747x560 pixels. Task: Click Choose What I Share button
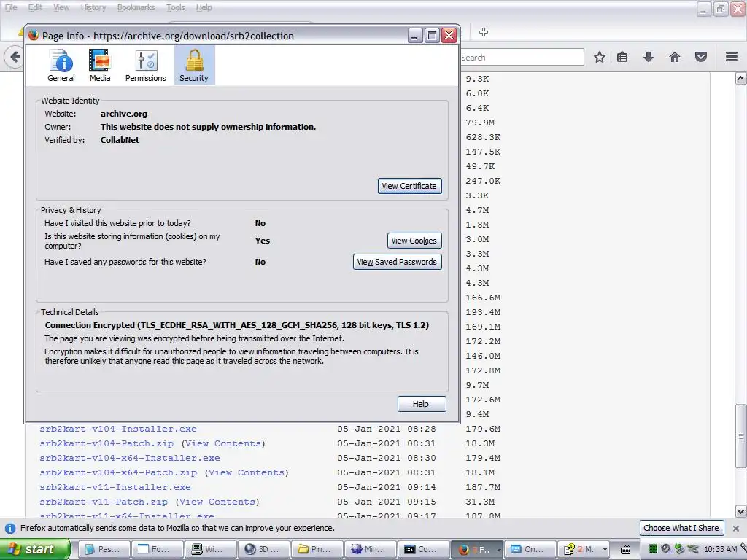coord(681,528)
